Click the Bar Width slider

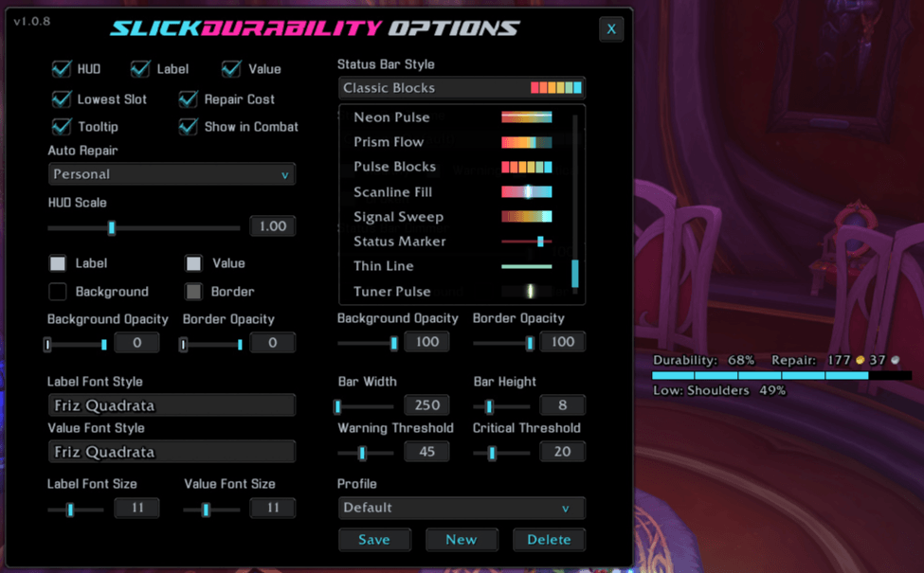click(366, 406)
